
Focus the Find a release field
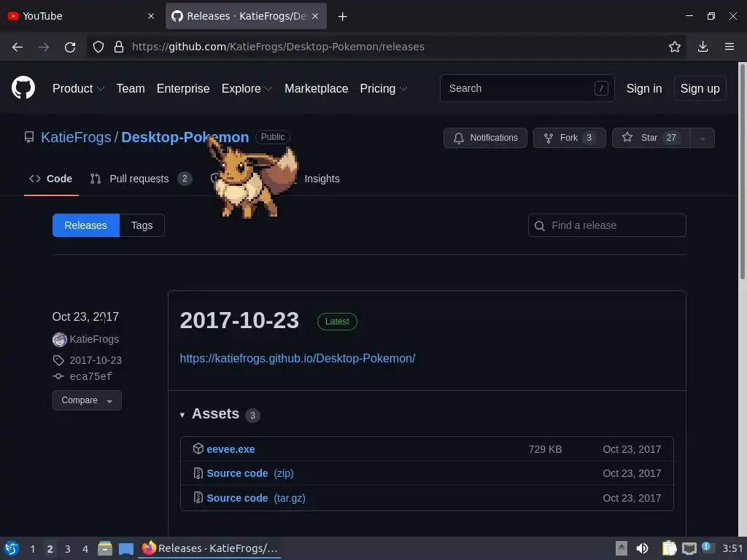[607, 225]
